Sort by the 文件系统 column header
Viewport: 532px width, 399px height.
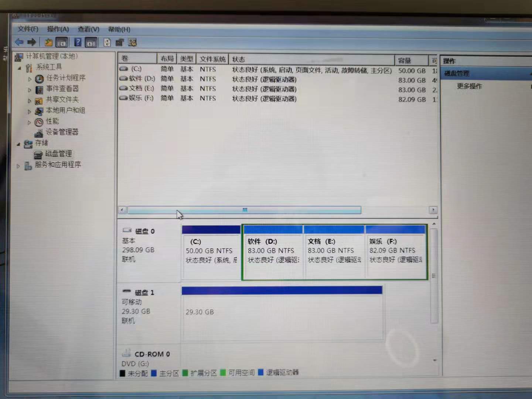[212, 59]
